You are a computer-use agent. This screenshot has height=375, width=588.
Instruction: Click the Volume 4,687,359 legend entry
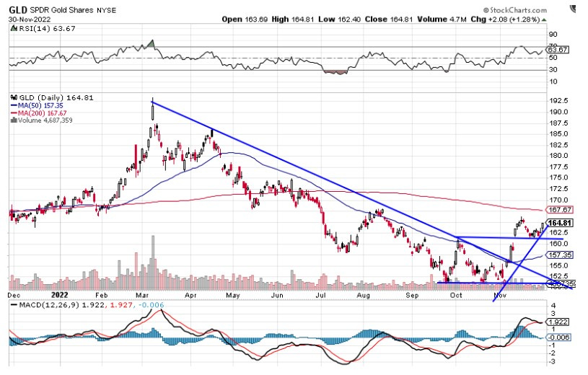(45, 120)
